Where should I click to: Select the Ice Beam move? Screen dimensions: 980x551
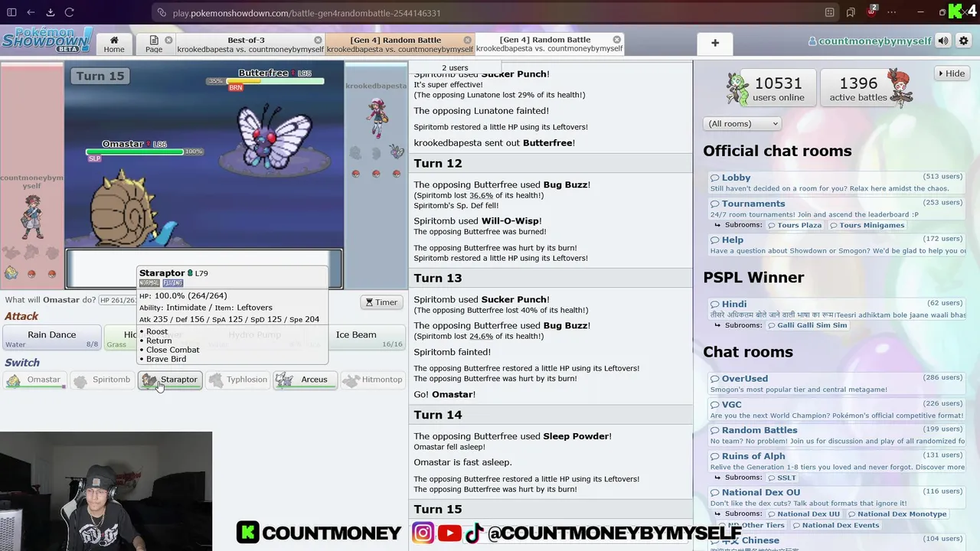click(x=356, y=337)
